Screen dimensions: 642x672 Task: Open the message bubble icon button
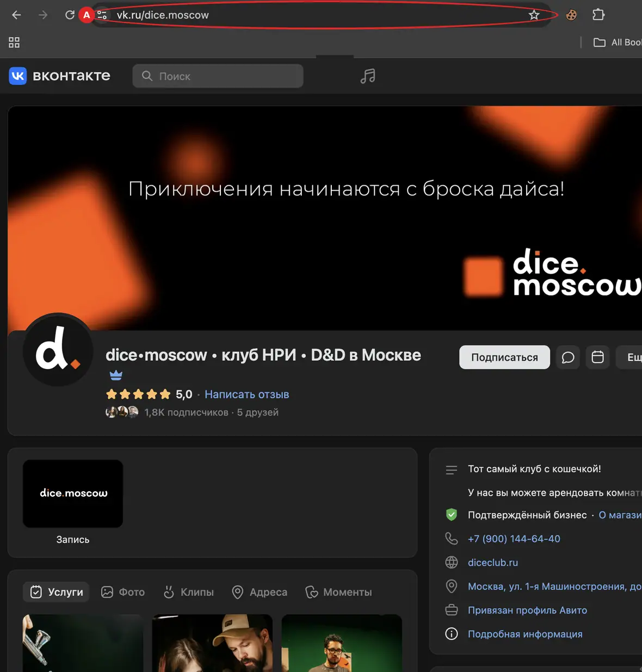click(567, 357)
